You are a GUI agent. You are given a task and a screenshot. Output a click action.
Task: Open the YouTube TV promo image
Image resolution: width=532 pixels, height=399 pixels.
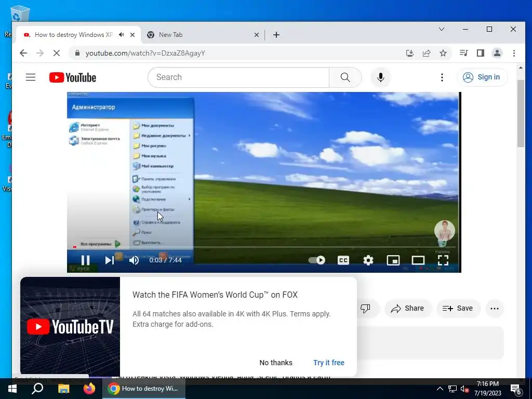coord(70,326)
